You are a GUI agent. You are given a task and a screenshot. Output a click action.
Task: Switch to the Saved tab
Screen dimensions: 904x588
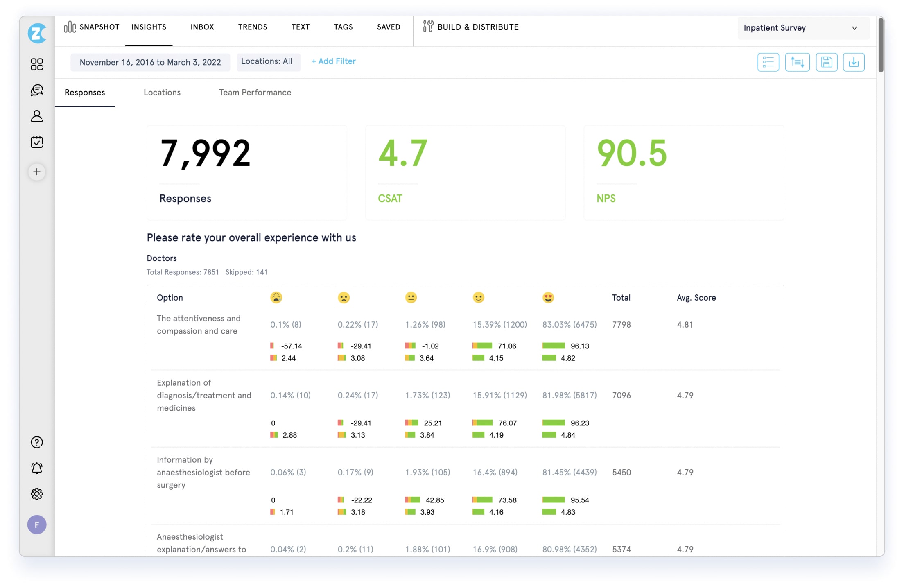[x=389, y=27]
